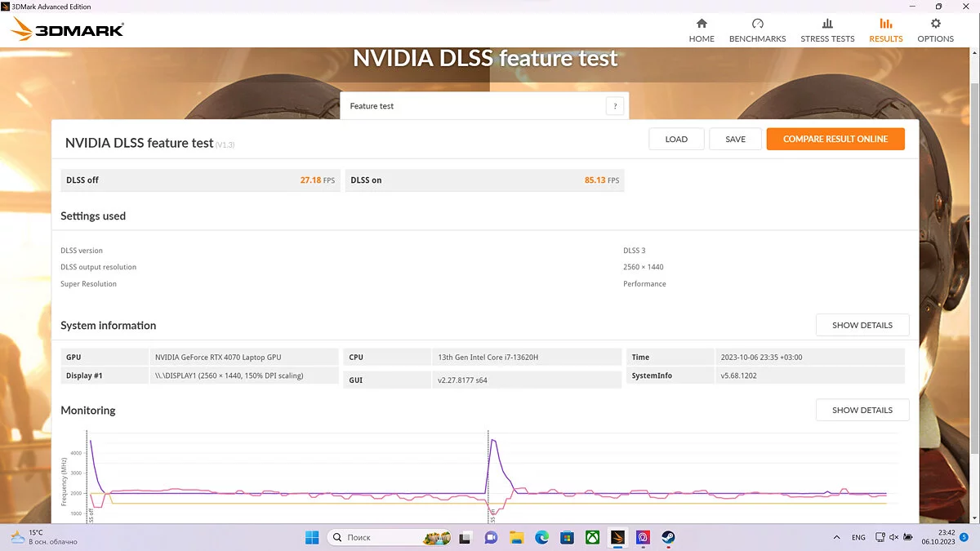980x551 pixels.
Task: Open the OPTIONS gear
Action: pos(935,30)
